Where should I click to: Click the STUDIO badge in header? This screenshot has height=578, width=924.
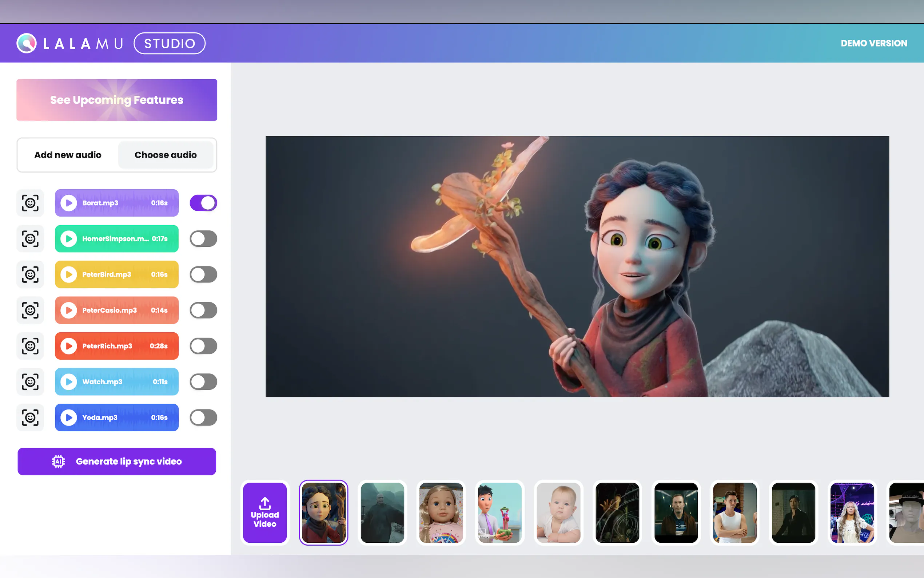click(x=170, y=44)
